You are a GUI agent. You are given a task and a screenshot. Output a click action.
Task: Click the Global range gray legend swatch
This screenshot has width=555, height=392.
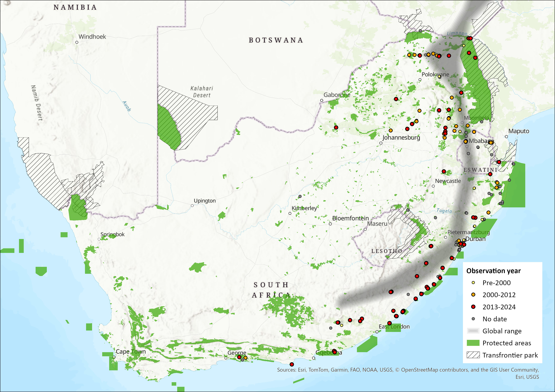point(473,331)
